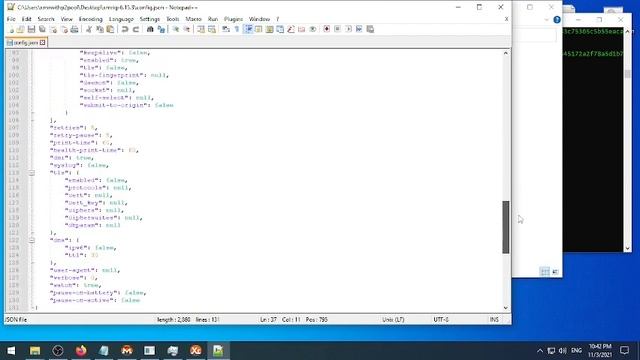Save config.json using the Save icon

point(31,29)
